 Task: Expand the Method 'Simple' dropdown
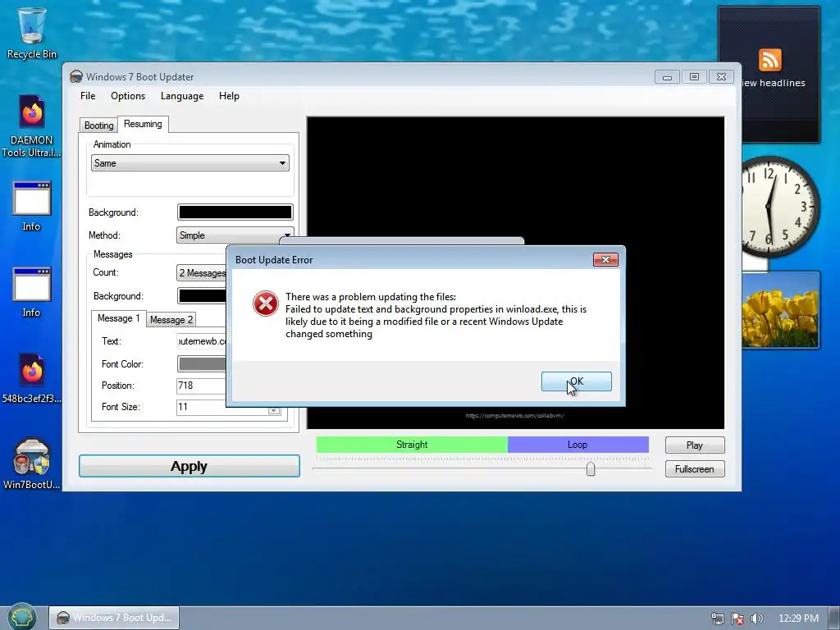click(235, 235)
